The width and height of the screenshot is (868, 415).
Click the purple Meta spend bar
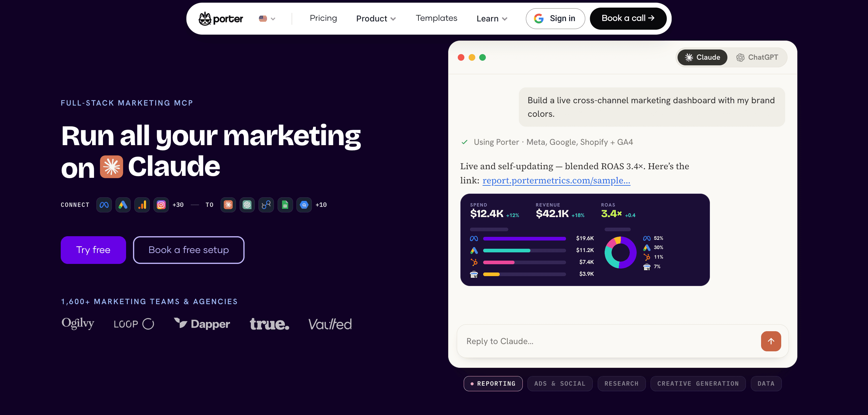pyautogui.click(x=524, y=239)
